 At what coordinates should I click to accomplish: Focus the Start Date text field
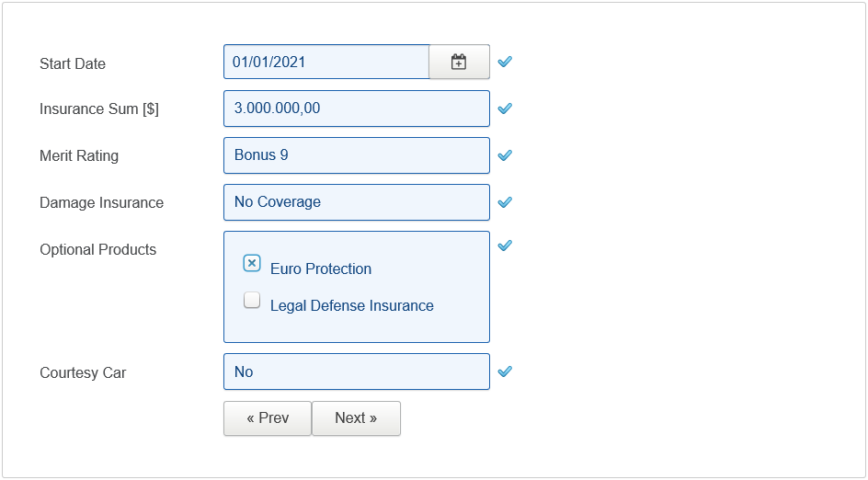[x=325, y=63]
